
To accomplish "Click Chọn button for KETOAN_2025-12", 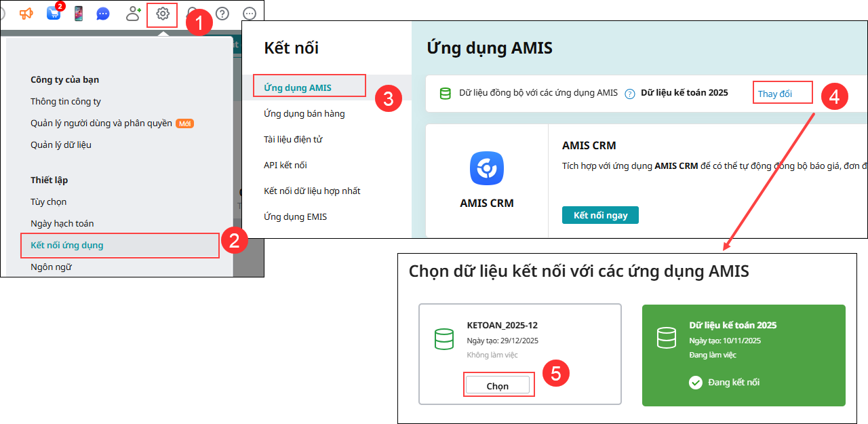I will point(497,385).
